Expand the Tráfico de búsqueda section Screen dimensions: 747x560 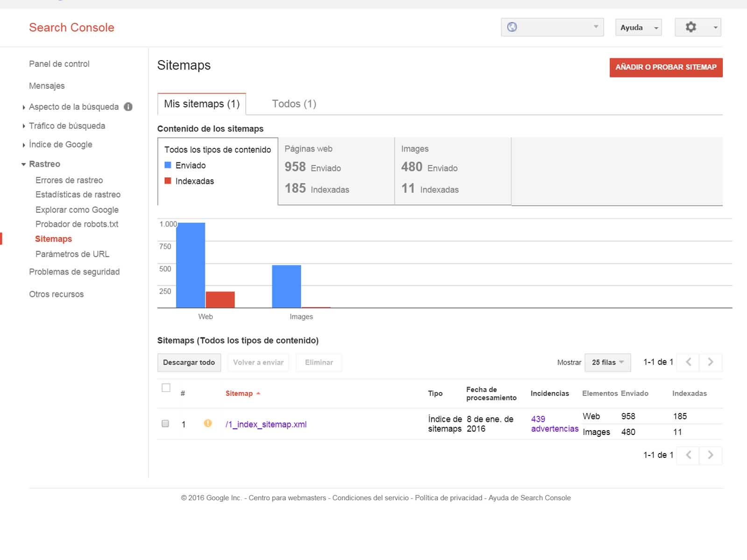pyautogui.click(x=67, y=126)
